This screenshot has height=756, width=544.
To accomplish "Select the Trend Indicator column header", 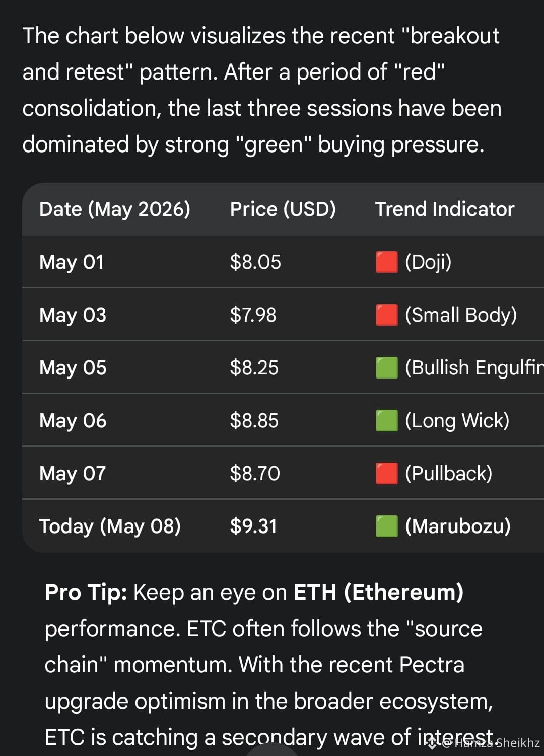I will pos(445,209).
